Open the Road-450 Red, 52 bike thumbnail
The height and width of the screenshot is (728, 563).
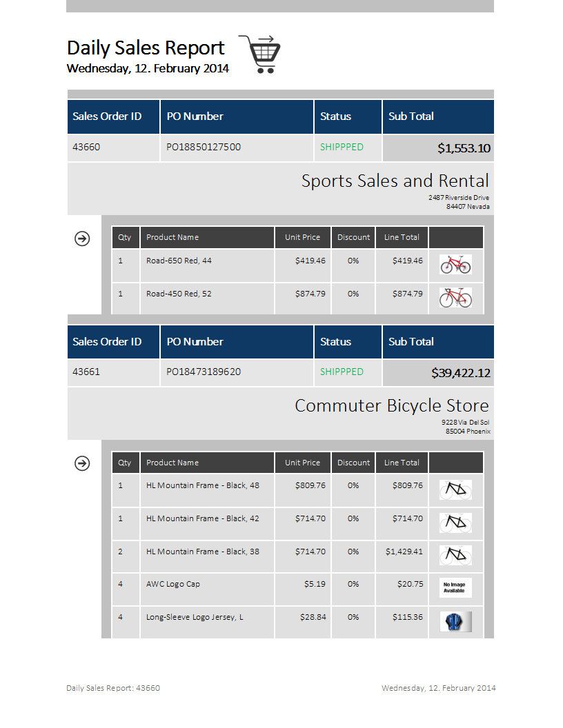tap(455, 298)
